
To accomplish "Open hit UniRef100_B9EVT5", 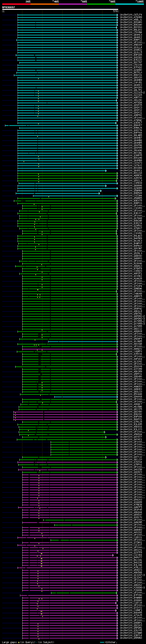I will click(131, 201).
